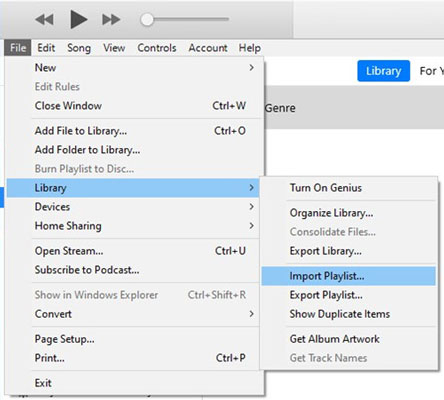
Task: Open the View menu
Action: (x=114, y=48)
